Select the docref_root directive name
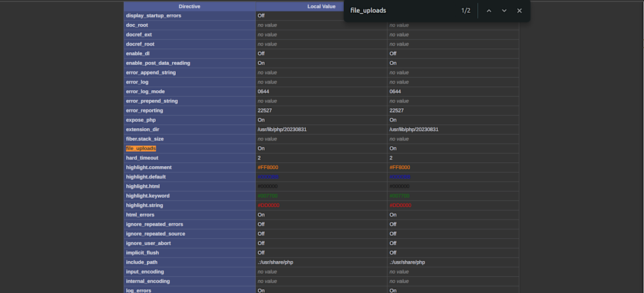644x293 pixels. [140, 44]
